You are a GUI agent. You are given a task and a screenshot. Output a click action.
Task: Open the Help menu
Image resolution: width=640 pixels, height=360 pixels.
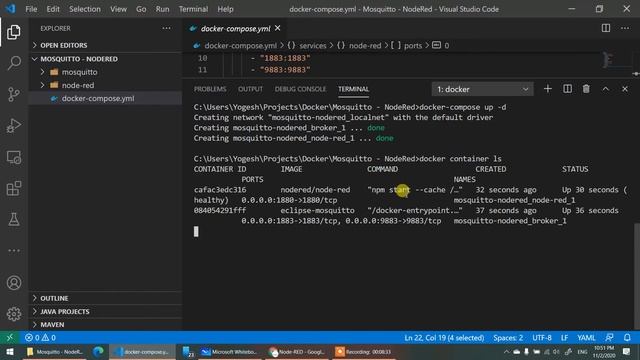(225, 9)
